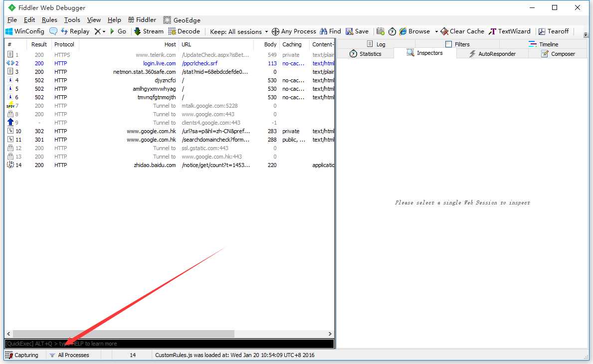Image resolution: width=593 pixels, height=364 pixels.
Task: Open the Rules menu
Action: tap(49, 20)
